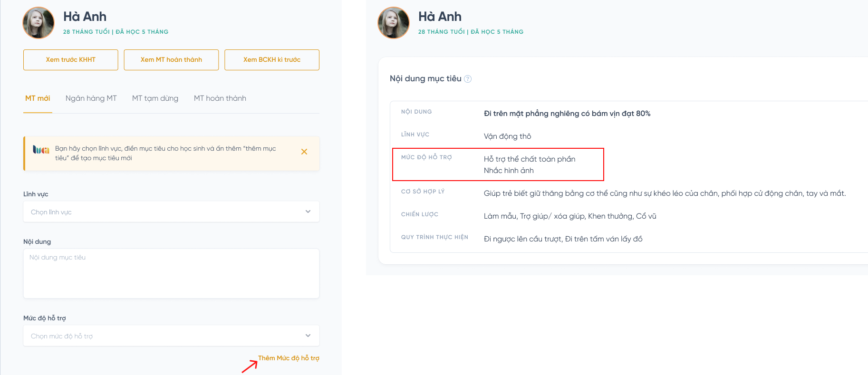The width and height of the screenshot is (868, 375).
Task: Click the Hà Anh name in right panel
Action: click(440, 17)
